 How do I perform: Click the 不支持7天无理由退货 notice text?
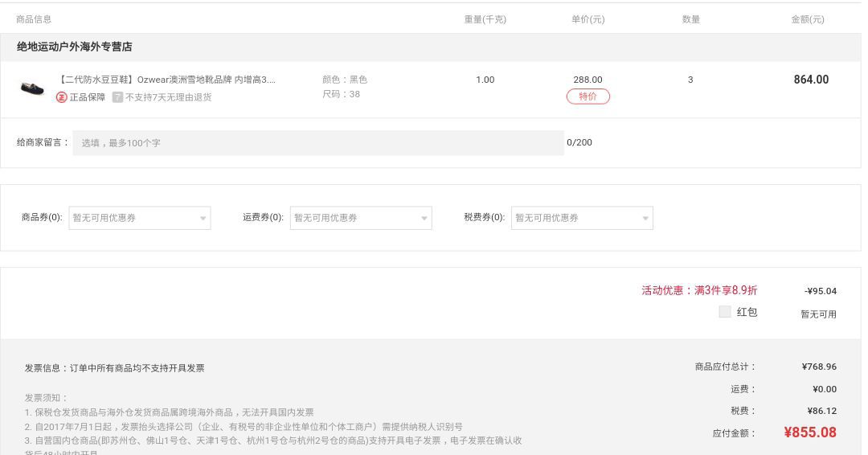click(168, 96)
